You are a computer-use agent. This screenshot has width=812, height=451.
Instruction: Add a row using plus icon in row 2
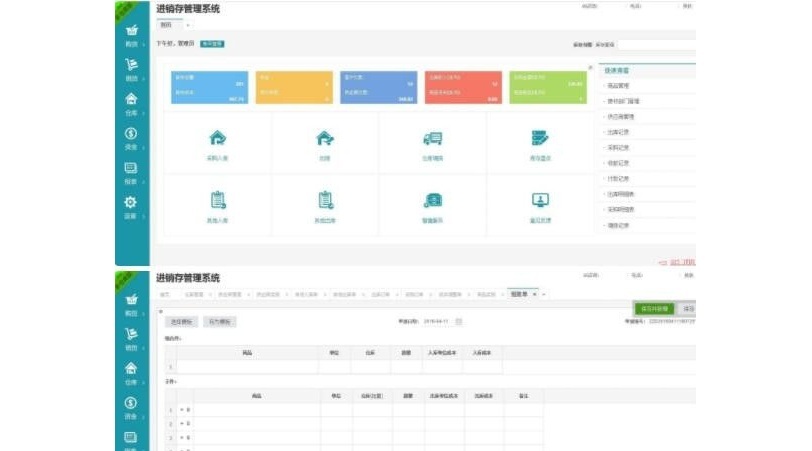click(x=182, y=424)
